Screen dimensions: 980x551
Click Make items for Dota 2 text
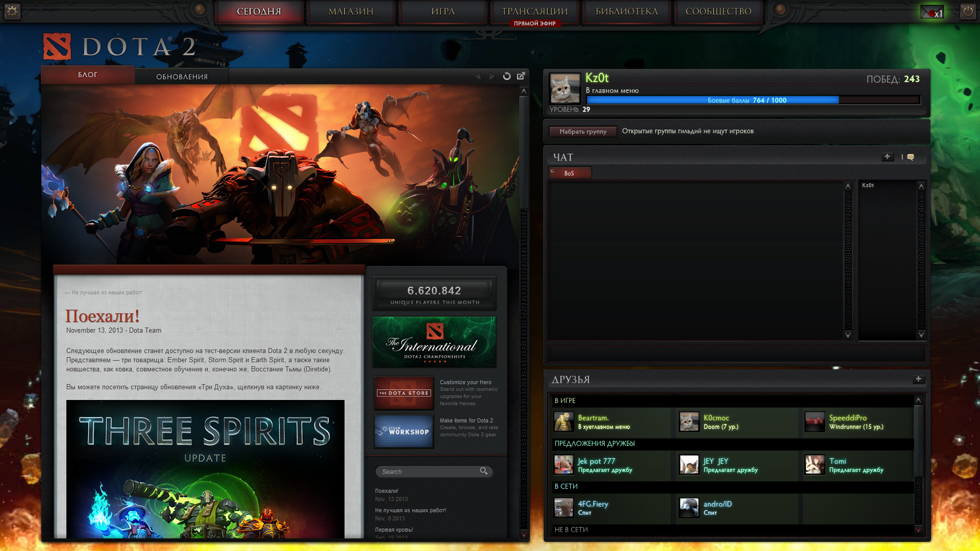(x=467, y=420)
